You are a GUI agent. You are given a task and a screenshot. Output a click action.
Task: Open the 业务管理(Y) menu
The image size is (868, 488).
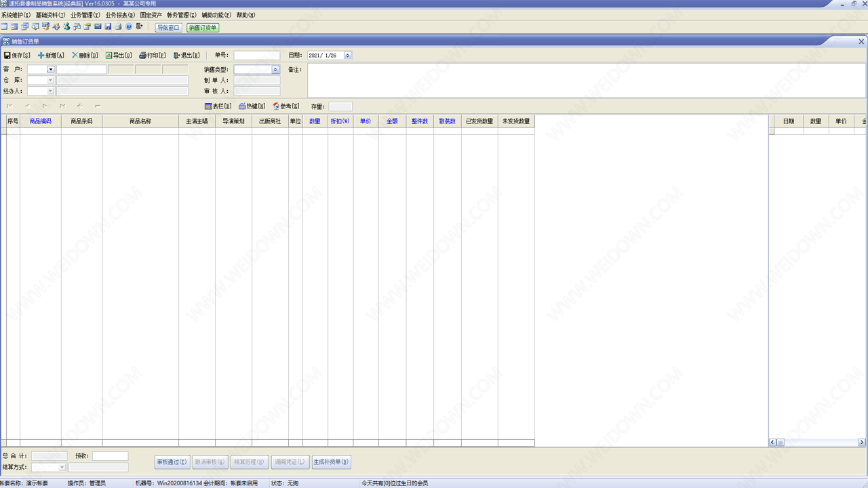click(x=85, y=15)
